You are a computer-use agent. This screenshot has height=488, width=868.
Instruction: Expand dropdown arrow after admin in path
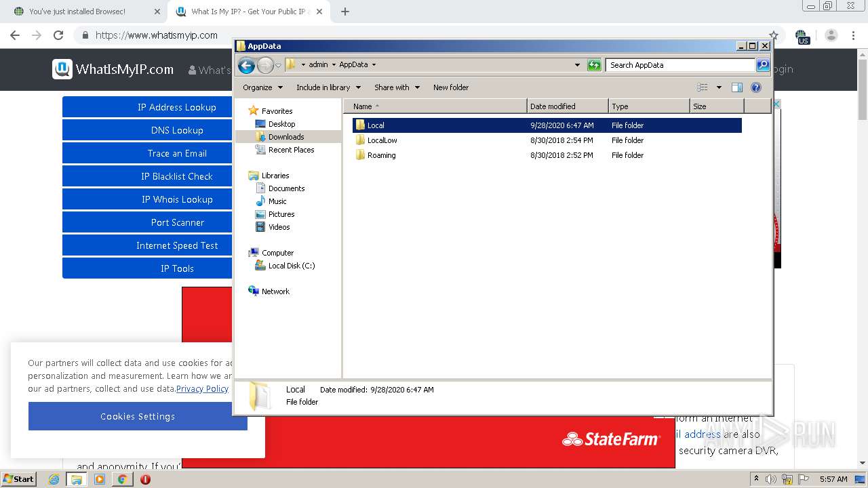(x=334, y=65)
